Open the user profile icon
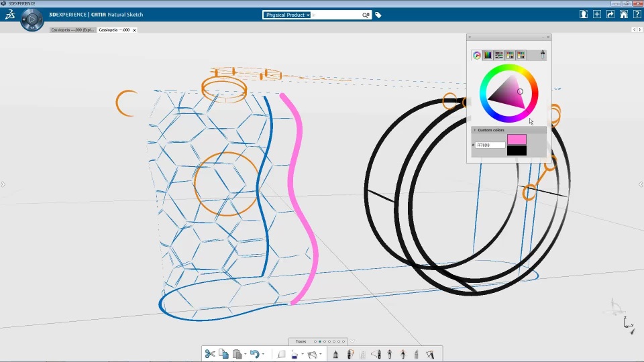The image size is (644, 362). tap(583, 14)
